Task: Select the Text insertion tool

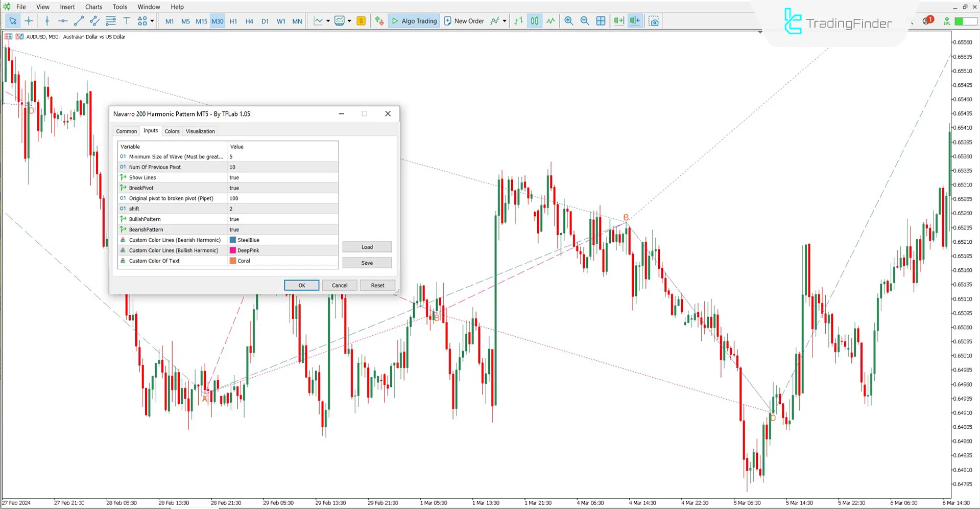Action: tap(127, 21)
